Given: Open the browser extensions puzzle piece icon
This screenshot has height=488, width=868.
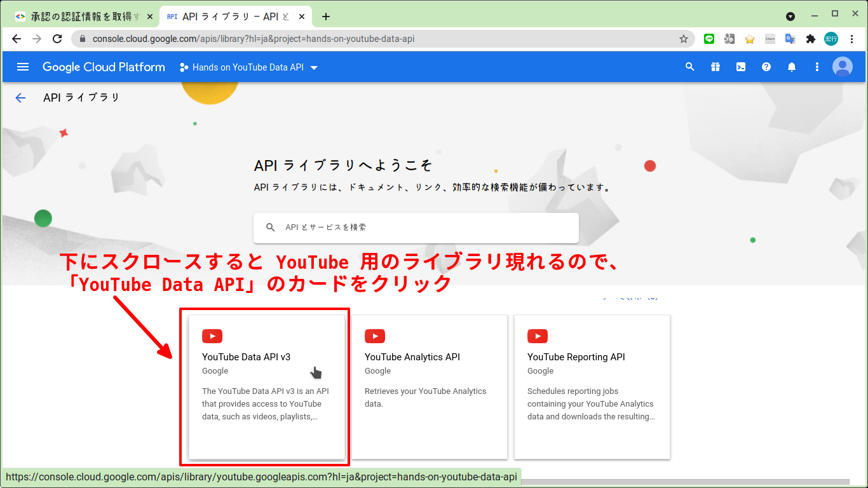Looking at the screenshot, I should tap(810, 39).
